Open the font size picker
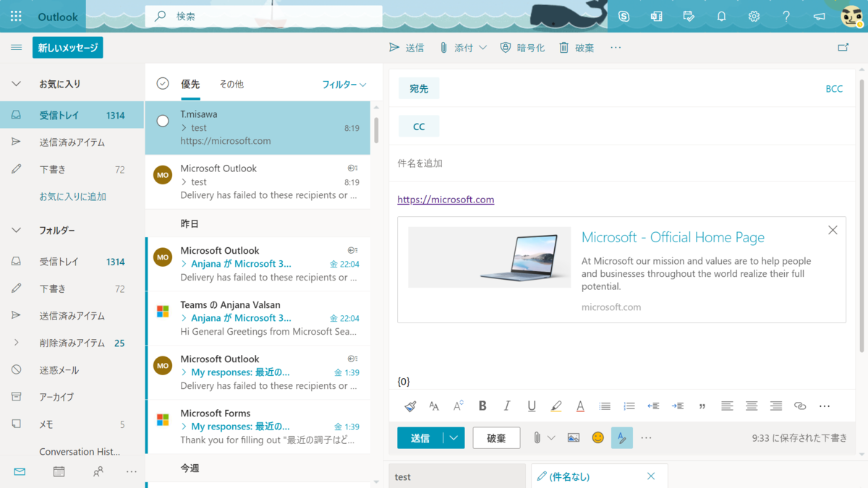The height and width of the screenshot is (488, 868). pyautogui.click(x=458, y=406)
